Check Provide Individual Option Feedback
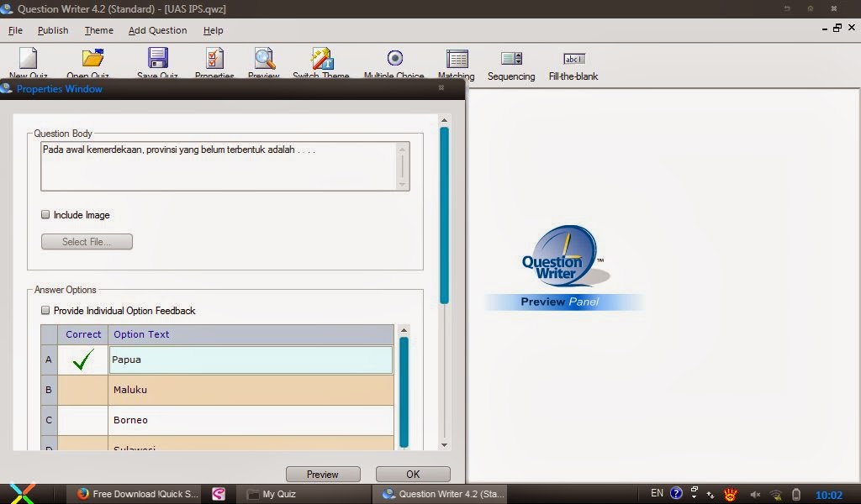This screenshot has width=861, height=504. point(45,310)
